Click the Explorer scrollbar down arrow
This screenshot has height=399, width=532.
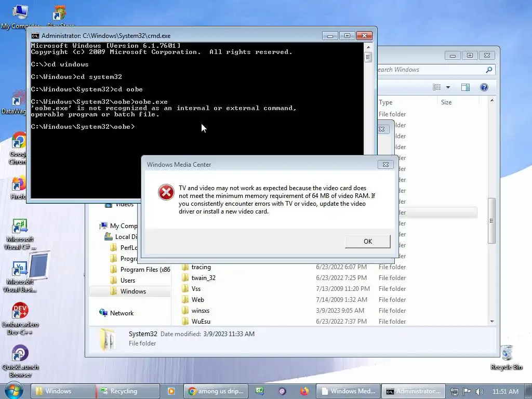[x=492, y=321]
